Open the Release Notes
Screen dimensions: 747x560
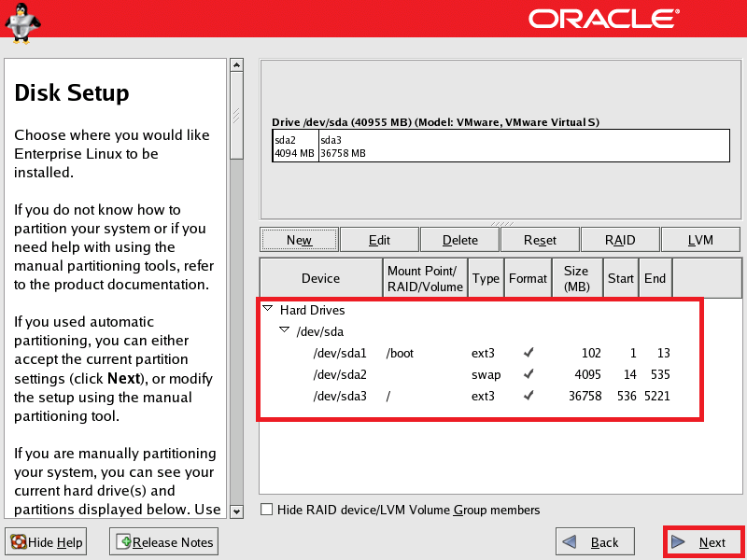pyautogui.click(x=164, y=542)
